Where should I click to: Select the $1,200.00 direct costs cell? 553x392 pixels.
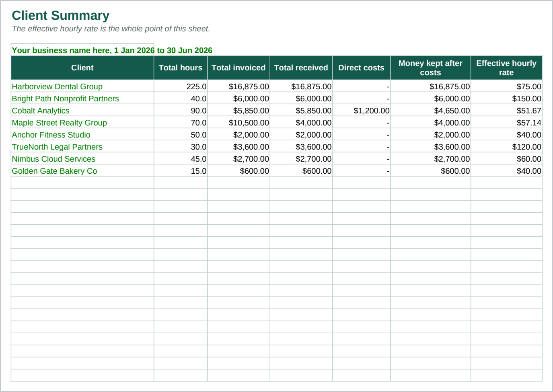(x=361, y=111)
